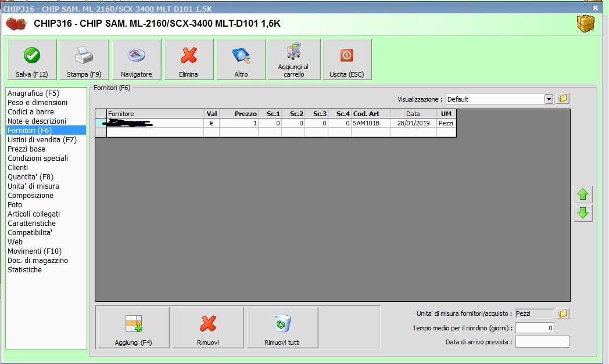Image resolution: width=609 pixels, height=364 pixels.
Task: Select the Pezzi cell in UM column
Action: pos(446,123)
